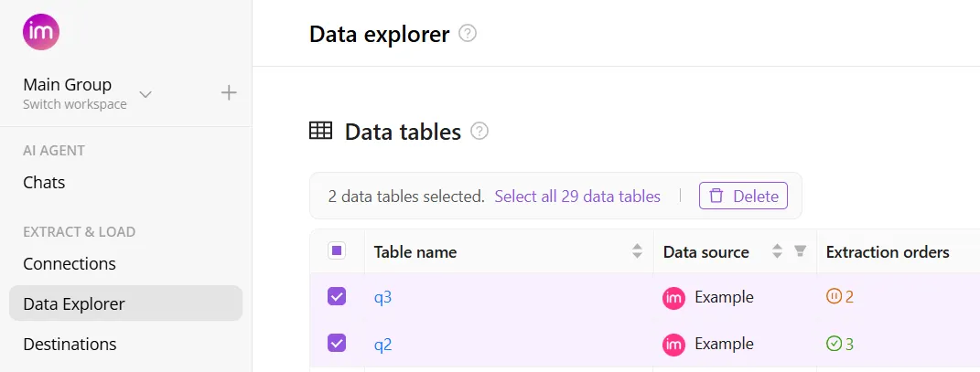This screenshot has width=980, height=372.
Task: Click the paused extraction orders icon for q3
Action: pos(834,296)
